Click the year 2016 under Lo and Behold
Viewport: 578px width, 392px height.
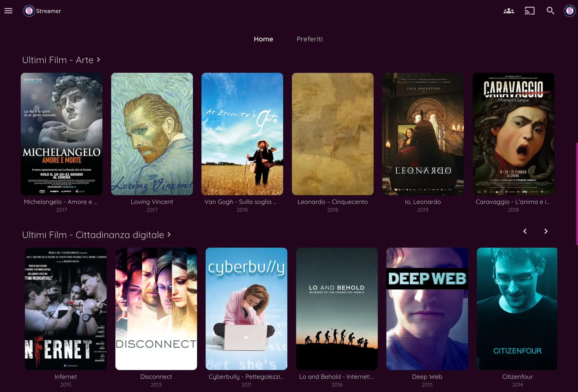337,385
